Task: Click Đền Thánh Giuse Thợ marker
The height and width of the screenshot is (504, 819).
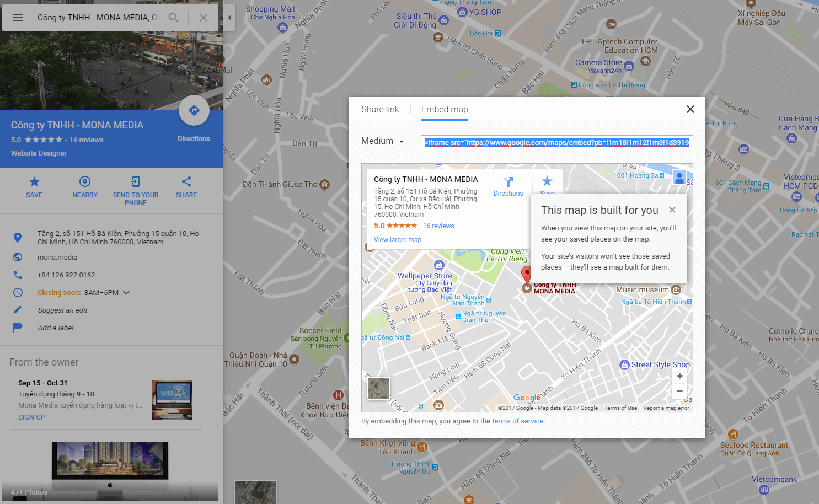Action: tap(325, 184)
